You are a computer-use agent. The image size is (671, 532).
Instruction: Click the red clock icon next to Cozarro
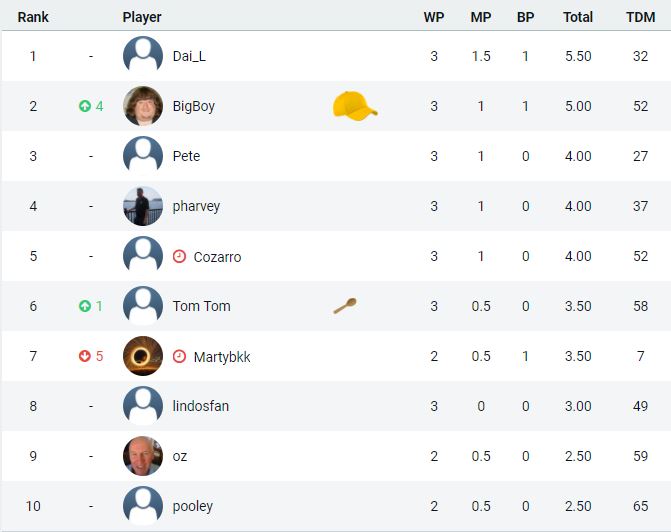pos(179,256)
